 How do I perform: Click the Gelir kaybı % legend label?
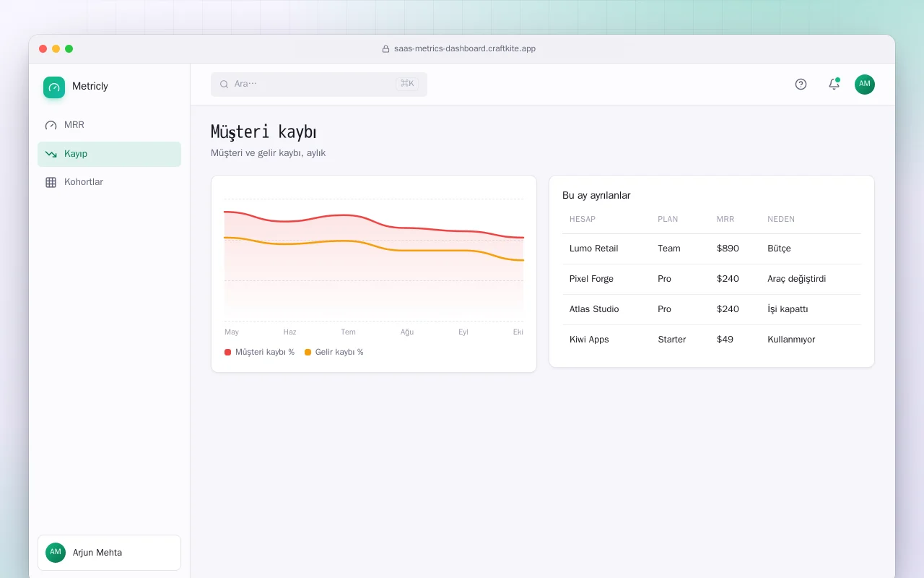click(339, 353)
